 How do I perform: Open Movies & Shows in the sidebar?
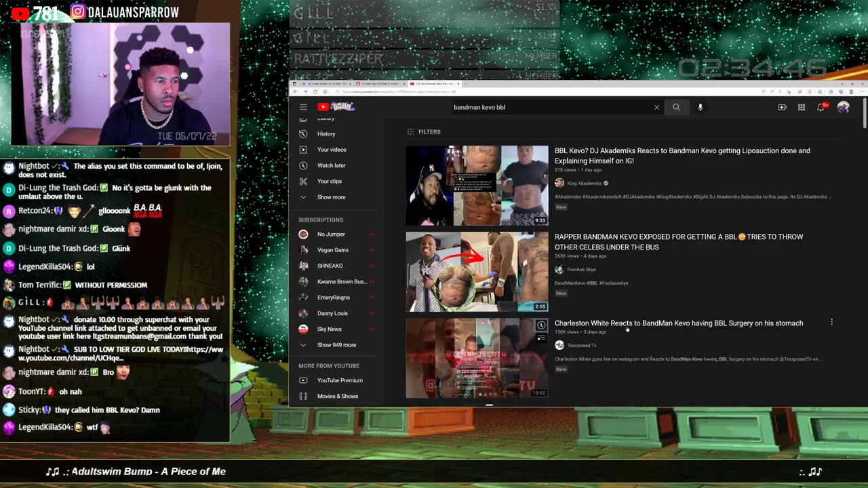337,396
